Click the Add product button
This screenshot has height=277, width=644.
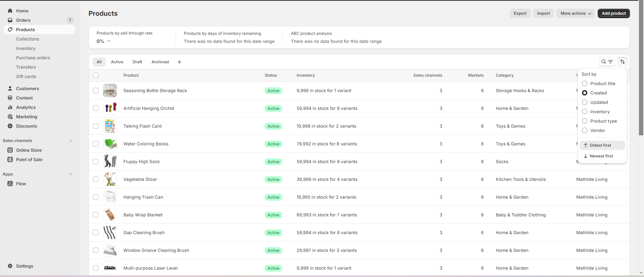point(613,13)
